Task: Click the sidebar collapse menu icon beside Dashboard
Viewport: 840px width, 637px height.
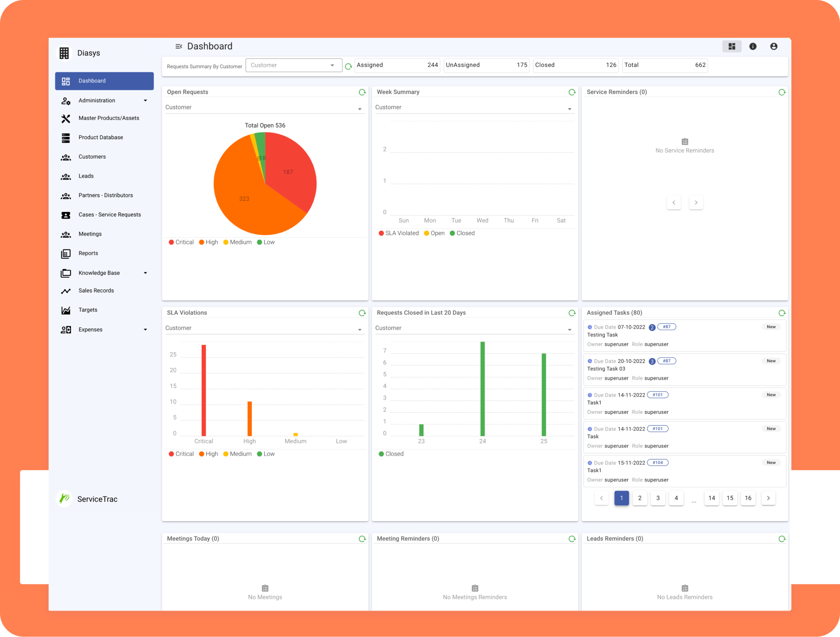Action: tap(178, 46)
